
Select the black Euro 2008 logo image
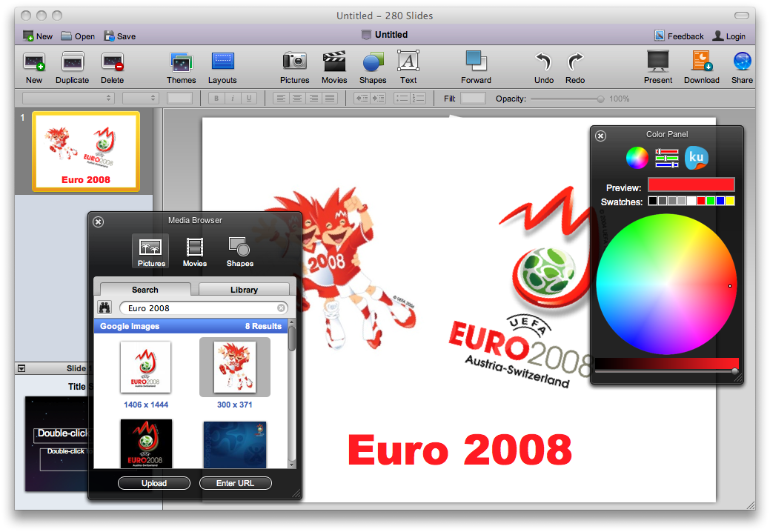[146, 443]
